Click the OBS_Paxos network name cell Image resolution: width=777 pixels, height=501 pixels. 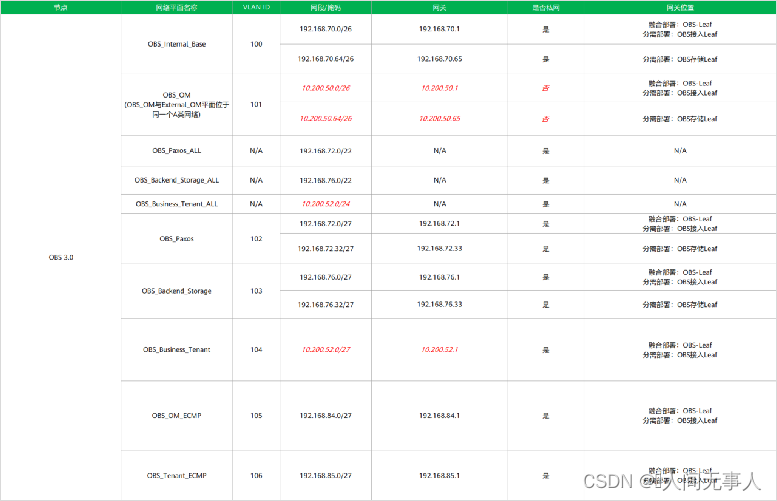coord(177,239)
